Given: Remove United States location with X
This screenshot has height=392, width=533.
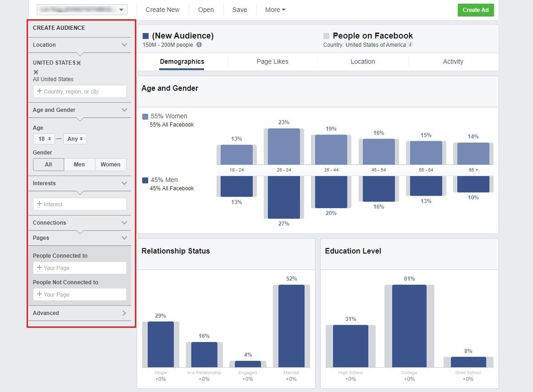Looking at the screenshot, I should coord(78,63).
